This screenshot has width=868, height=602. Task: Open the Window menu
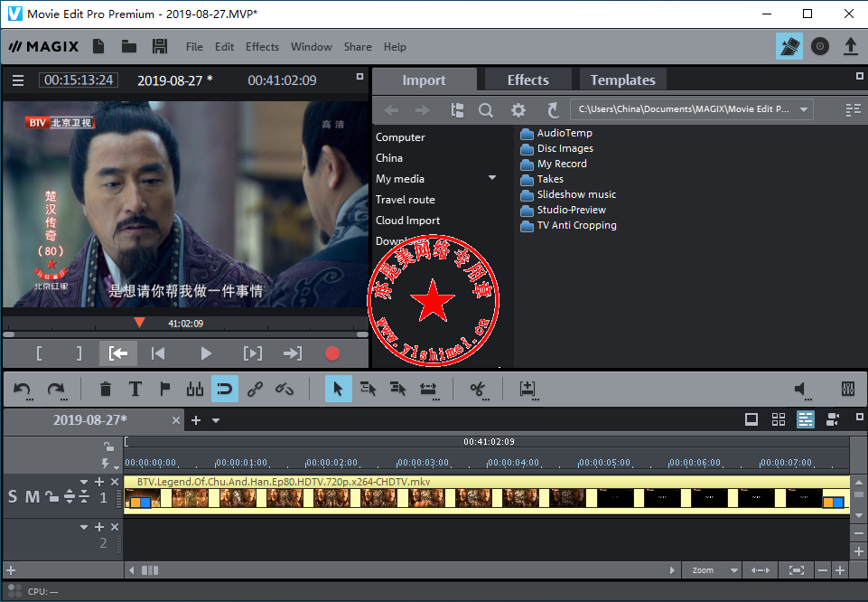(311, 47)
